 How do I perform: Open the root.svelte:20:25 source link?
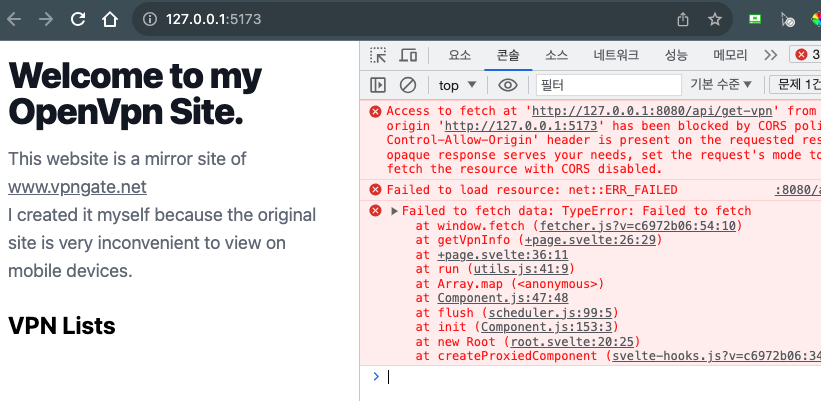[x=572, y=342]
